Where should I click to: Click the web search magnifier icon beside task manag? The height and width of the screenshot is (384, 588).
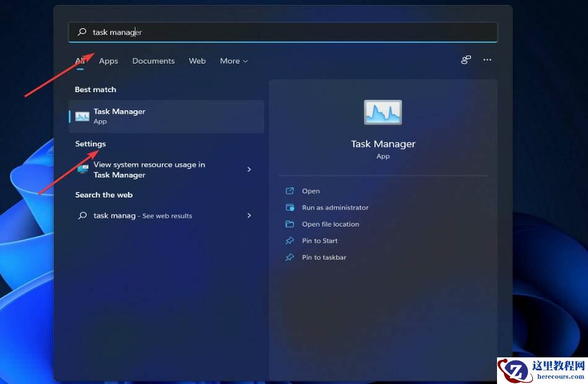(82, 216)
